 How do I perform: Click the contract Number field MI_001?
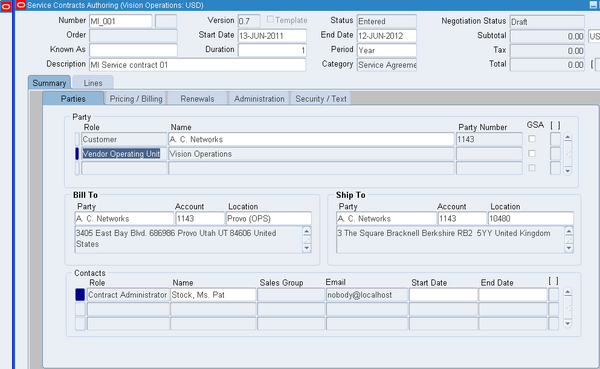coord(121,21)
